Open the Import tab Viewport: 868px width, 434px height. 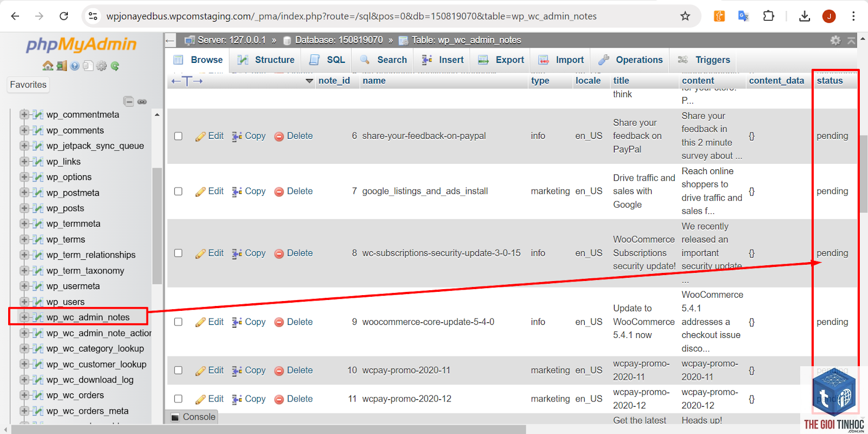click(561, 60)
